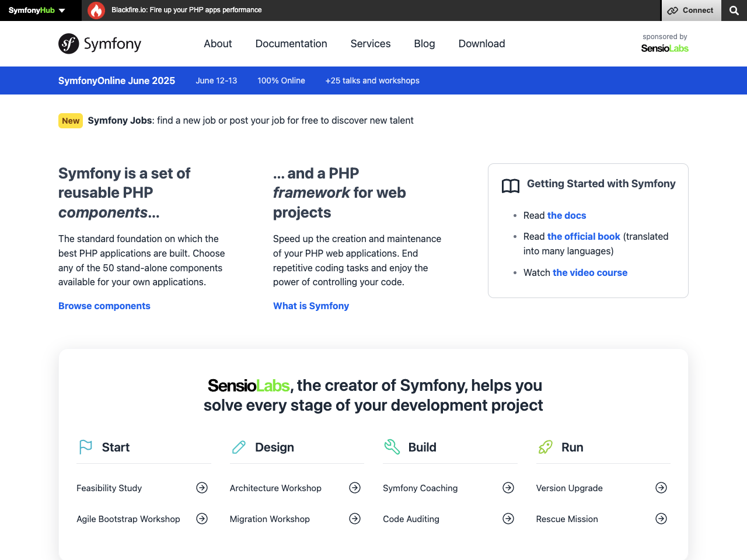
Task: Click arrow icon beside Architecture Workshop
Action: click(355, 488)
